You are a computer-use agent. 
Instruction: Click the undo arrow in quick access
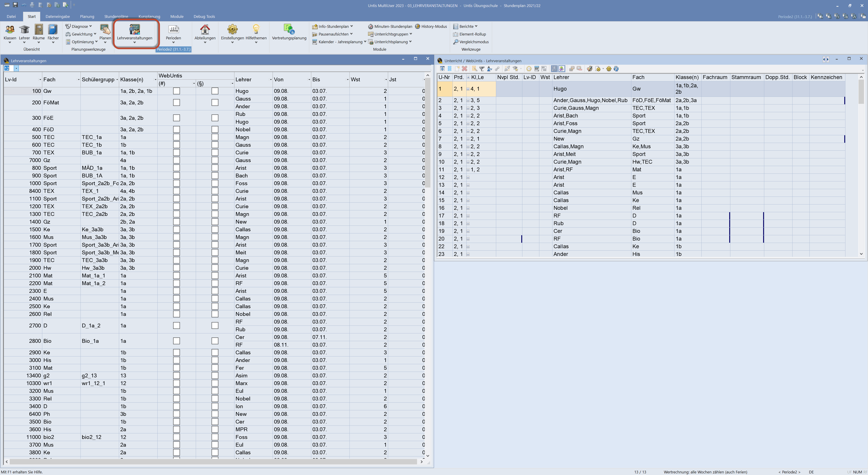point(24,5)
